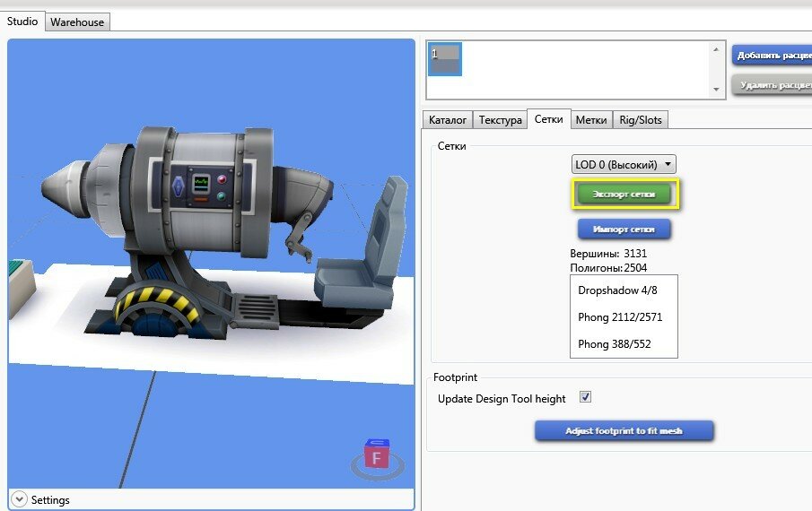This screenshot has width=812, height=511.
Task: Go to the Rig/Slots tab
Action: coord(640,120)
